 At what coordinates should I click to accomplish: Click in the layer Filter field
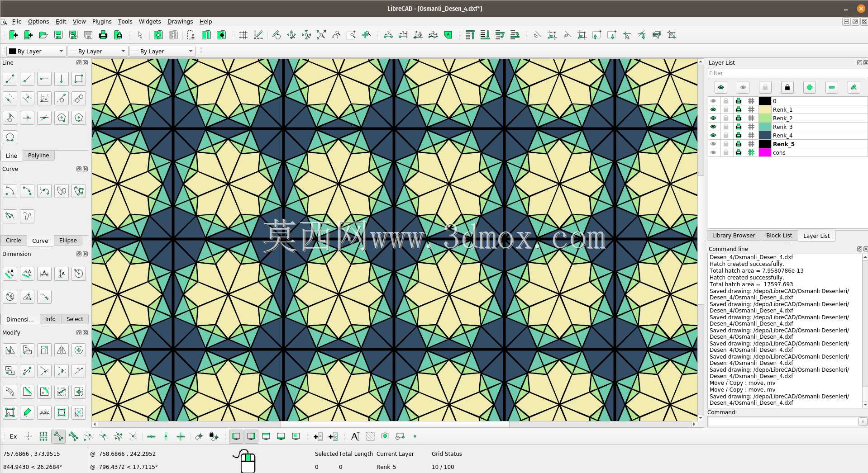[787, 73]
